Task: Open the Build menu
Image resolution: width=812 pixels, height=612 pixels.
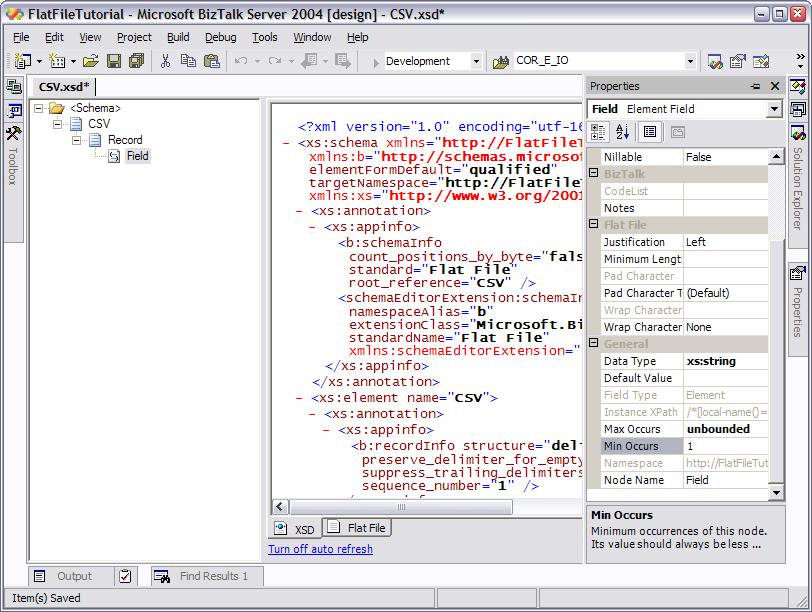Action: 178,37
